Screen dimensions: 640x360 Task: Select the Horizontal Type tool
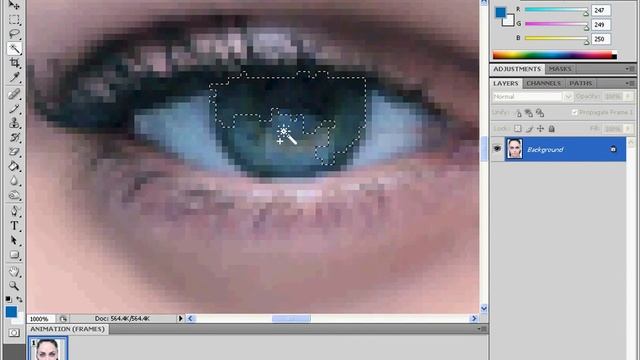click(x=14, y=225)
